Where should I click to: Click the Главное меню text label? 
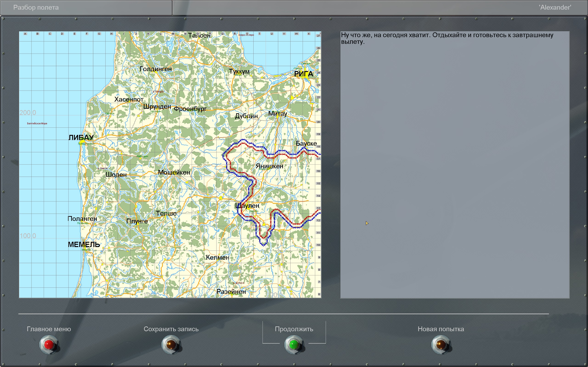click(49, 329)
